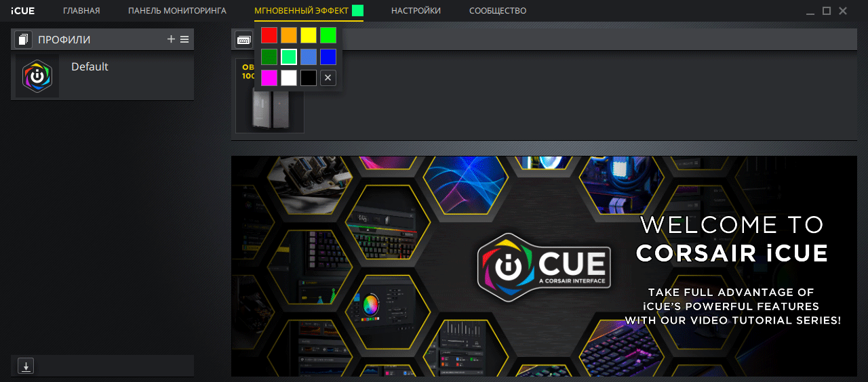
Task: Pick the orange instant-effect color
Action: 289,35
